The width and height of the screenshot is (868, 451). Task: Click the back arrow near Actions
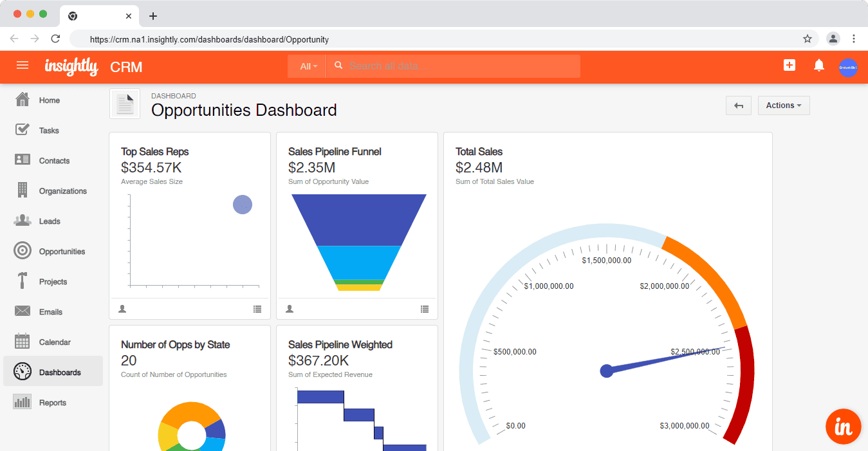tap(738, 105)
